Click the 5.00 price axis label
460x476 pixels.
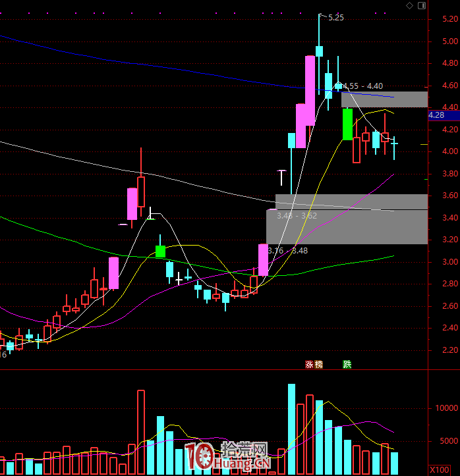tap(450, 41)
